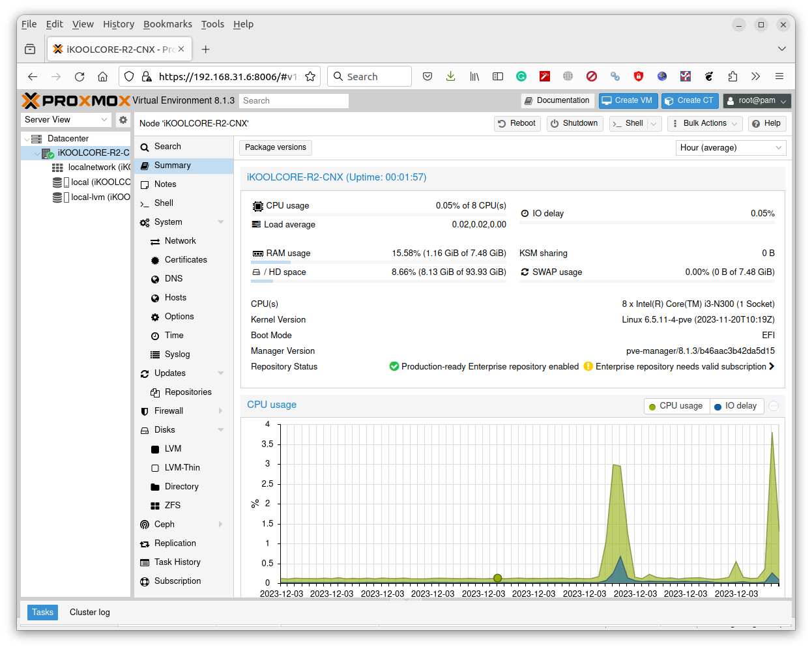Open the Search item in node menu
The image size is (812, 649).
tap(167, 147)
